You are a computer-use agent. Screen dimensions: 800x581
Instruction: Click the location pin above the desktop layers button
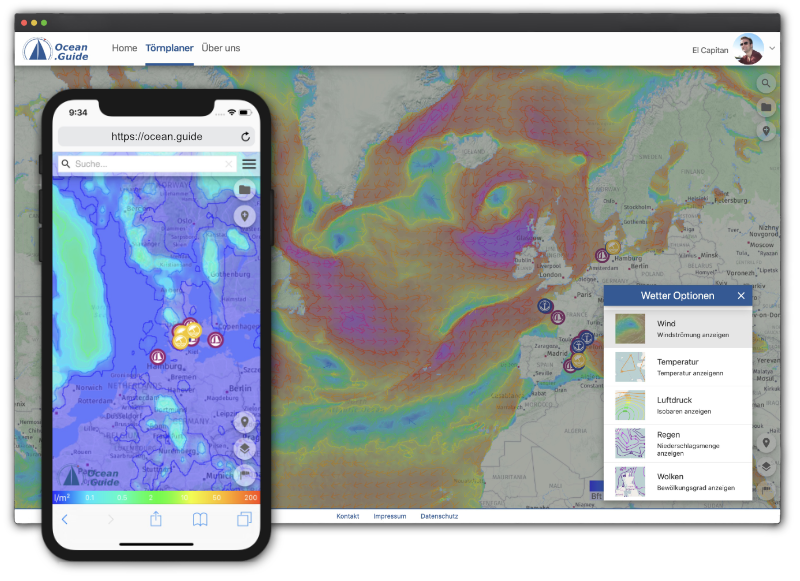point(766,443)
